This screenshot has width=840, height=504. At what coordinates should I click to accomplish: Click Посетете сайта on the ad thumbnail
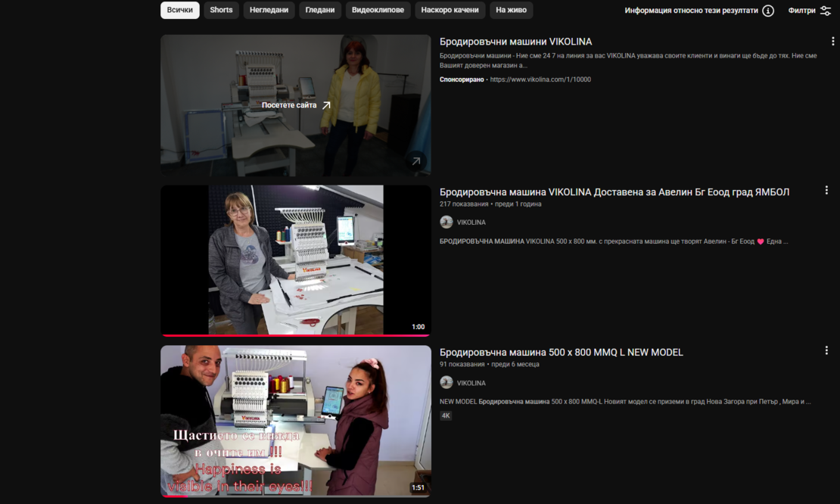click(x=296, y=105)
